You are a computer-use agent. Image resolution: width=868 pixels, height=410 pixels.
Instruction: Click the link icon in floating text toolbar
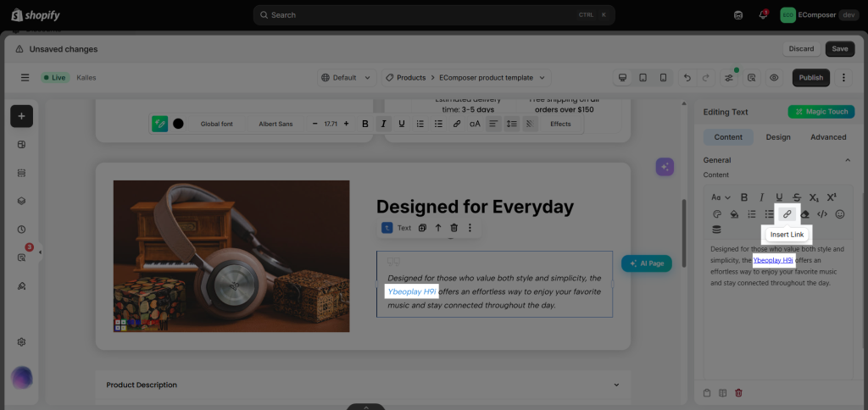tap(457, 124)
